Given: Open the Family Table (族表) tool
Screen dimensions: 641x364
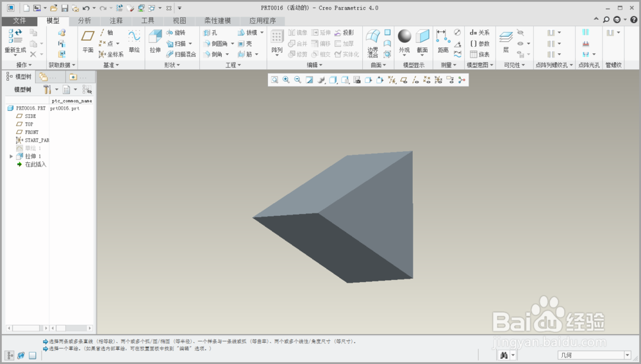Looking at the screenshot, I should pos(479,54).
